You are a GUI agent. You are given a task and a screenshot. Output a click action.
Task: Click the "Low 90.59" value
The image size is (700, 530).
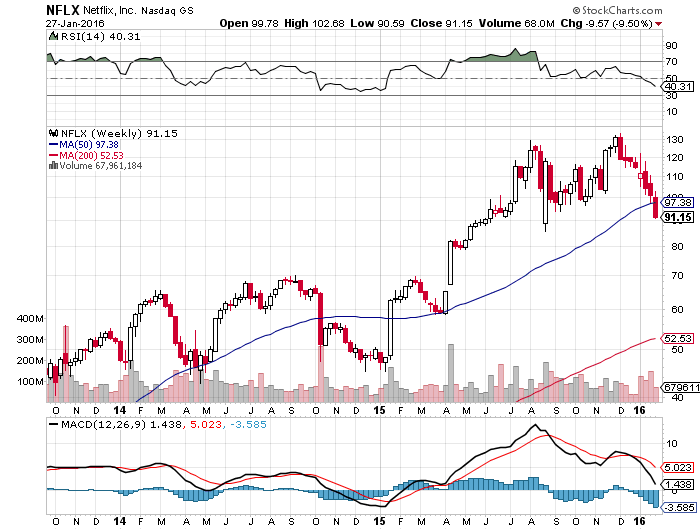point(378,23)
